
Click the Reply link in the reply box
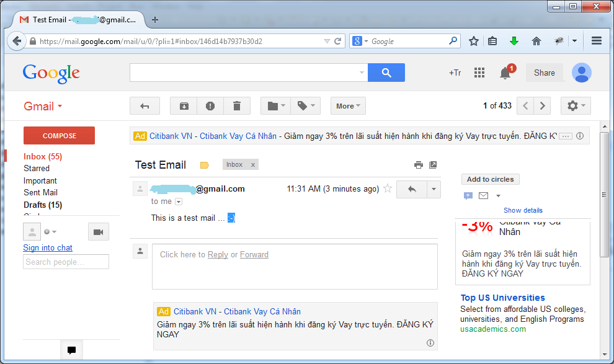point(218,254)
